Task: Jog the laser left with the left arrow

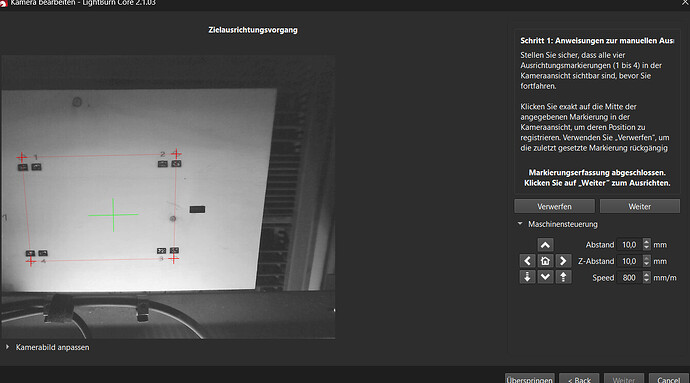Action: click(527, 261)
